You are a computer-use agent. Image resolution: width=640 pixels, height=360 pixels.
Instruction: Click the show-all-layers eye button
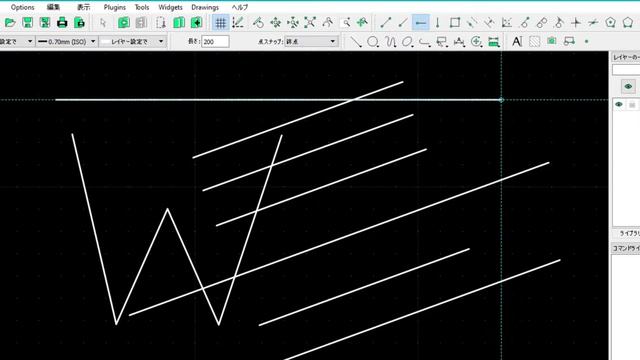pyautogui.click(x=628, y=87)
